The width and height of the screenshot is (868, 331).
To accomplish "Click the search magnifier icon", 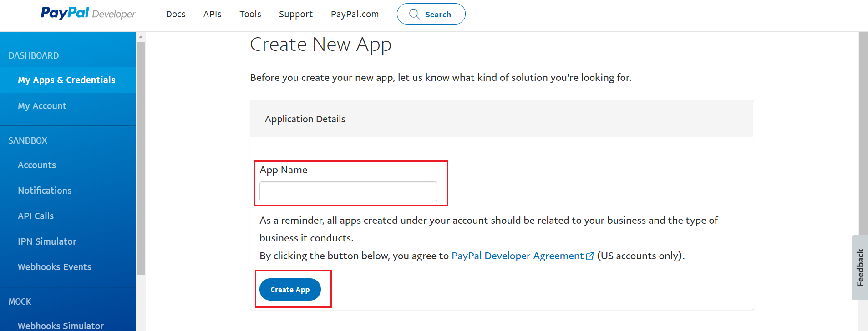I will [414, 14].
